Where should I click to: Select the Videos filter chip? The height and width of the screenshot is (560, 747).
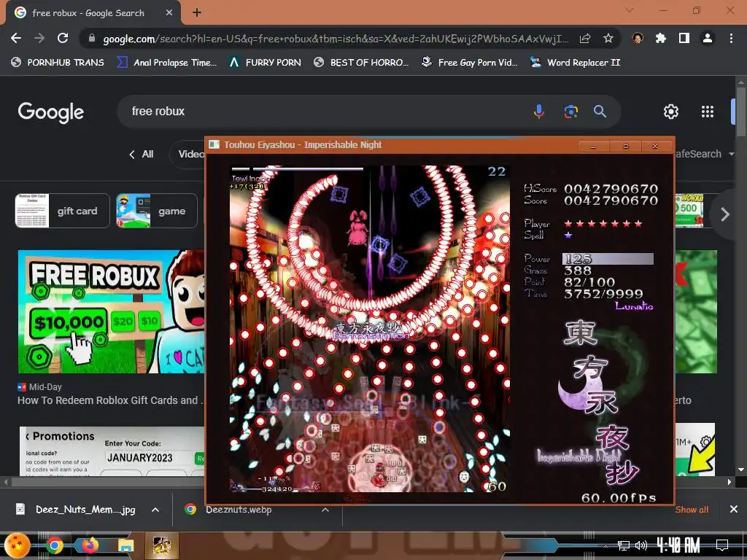click(x=187, y=155)
